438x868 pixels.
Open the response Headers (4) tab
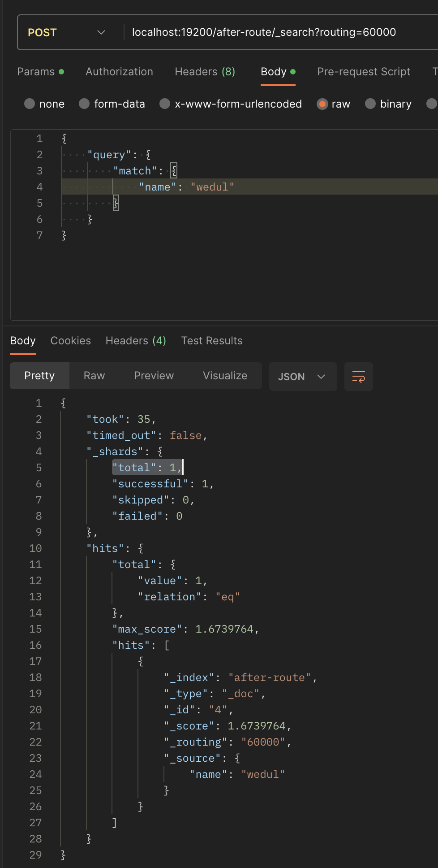(136, 341)
